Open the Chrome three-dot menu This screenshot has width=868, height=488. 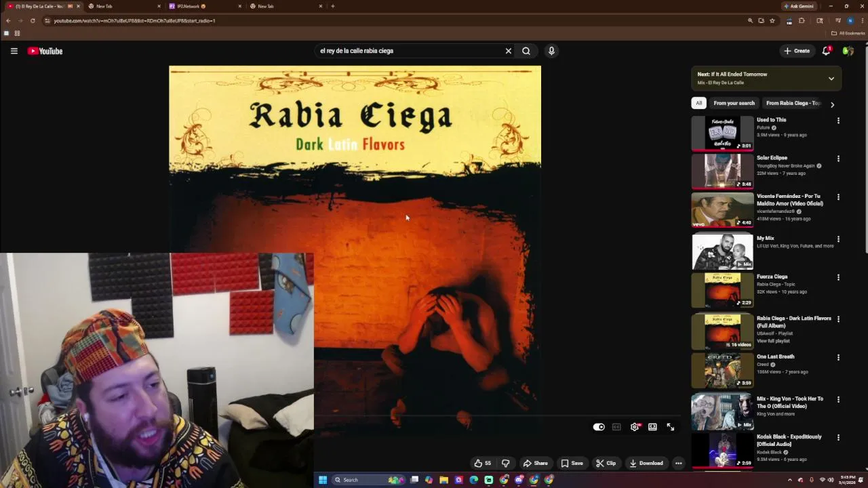[862, 20]
